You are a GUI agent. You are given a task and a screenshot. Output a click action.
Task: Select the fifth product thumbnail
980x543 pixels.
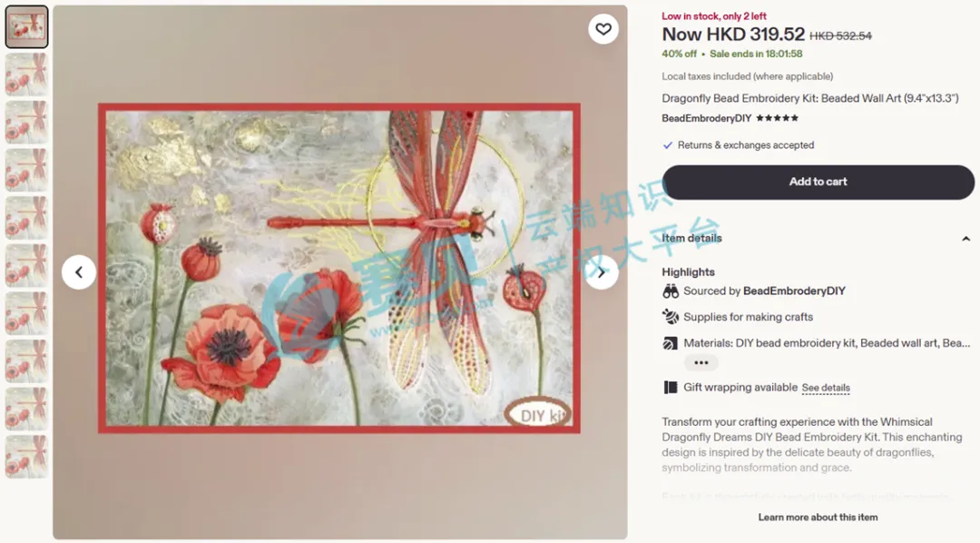coord(26,218)
